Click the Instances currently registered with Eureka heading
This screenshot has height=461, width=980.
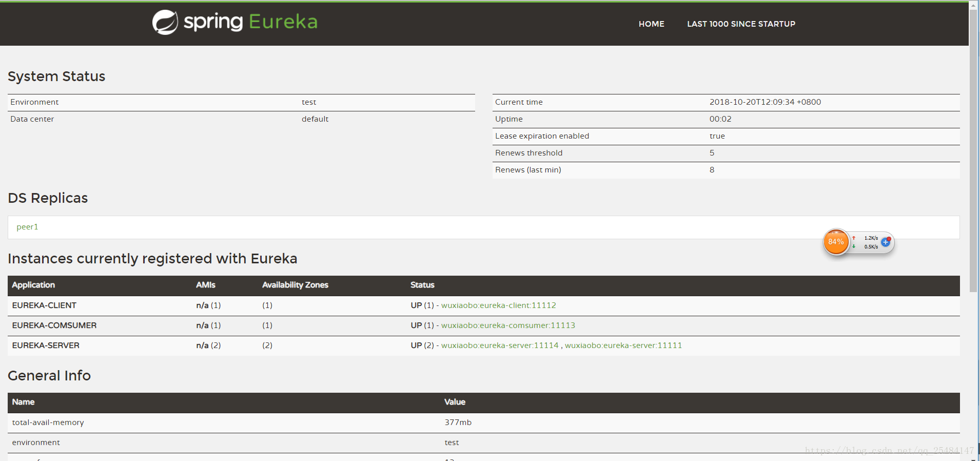click(152, 259)
